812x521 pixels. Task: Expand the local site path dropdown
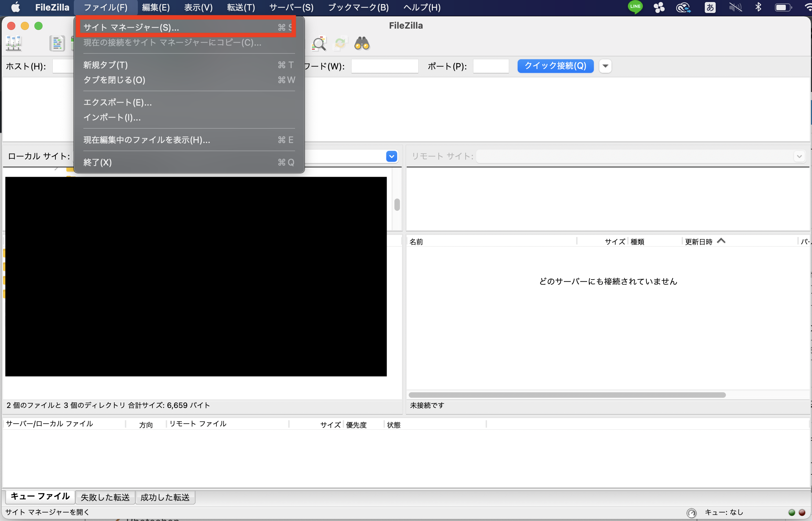[x=391, y=156]
